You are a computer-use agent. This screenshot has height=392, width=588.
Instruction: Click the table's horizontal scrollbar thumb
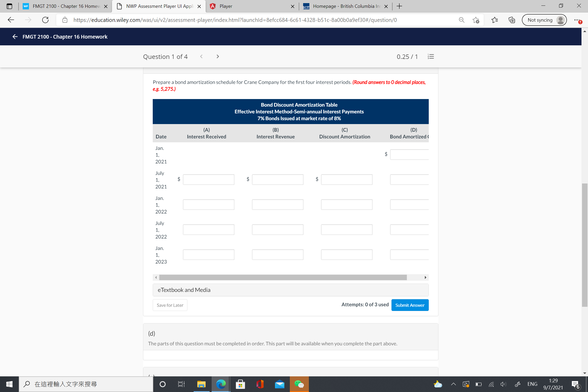click(x=283, y=277)
